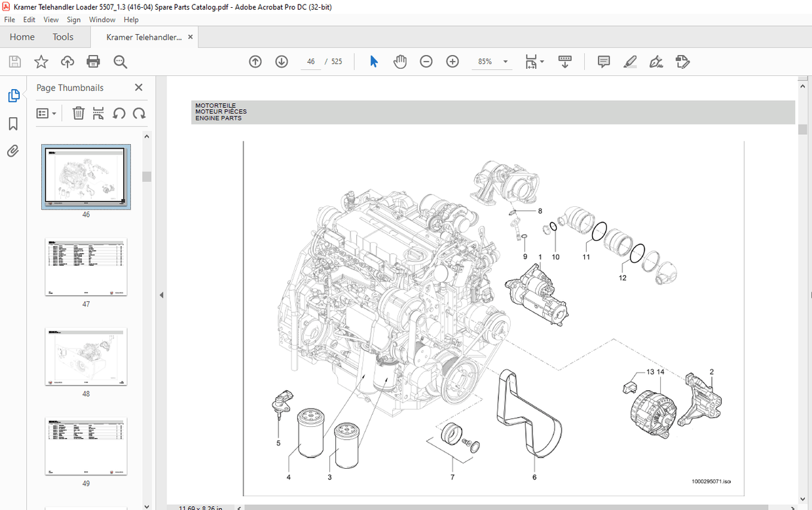Zoom out using the minus icon
The height and width of the screenshot is (510, 812).
click(426, 61)
